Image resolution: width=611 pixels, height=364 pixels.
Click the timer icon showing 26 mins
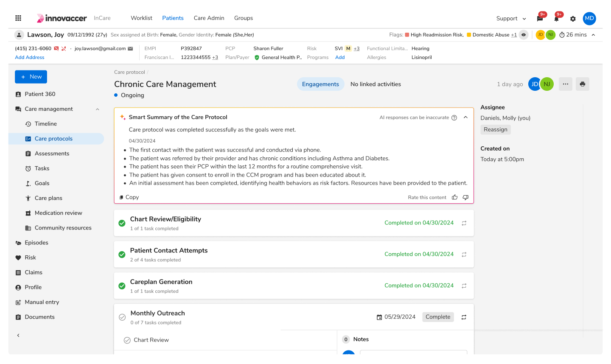pos(562,35)
